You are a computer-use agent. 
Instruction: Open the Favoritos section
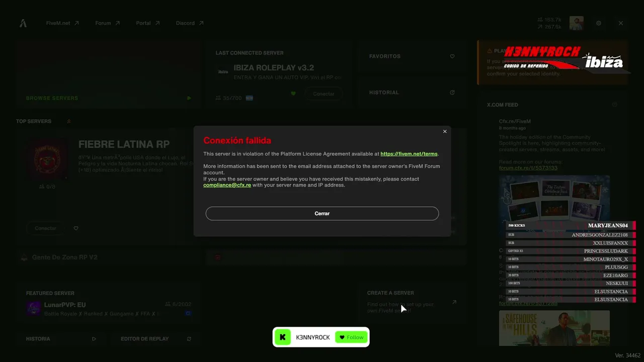tap(412, 56)
